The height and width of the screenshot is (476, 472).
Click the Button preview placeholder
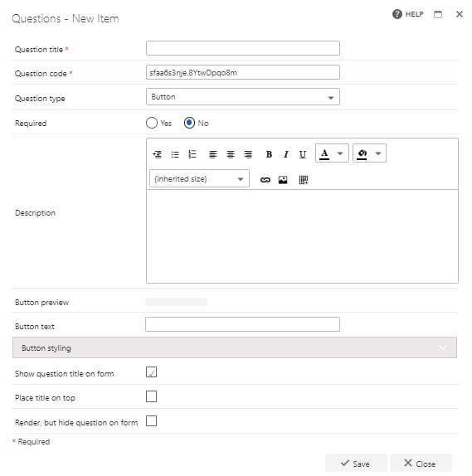(176, 302)
